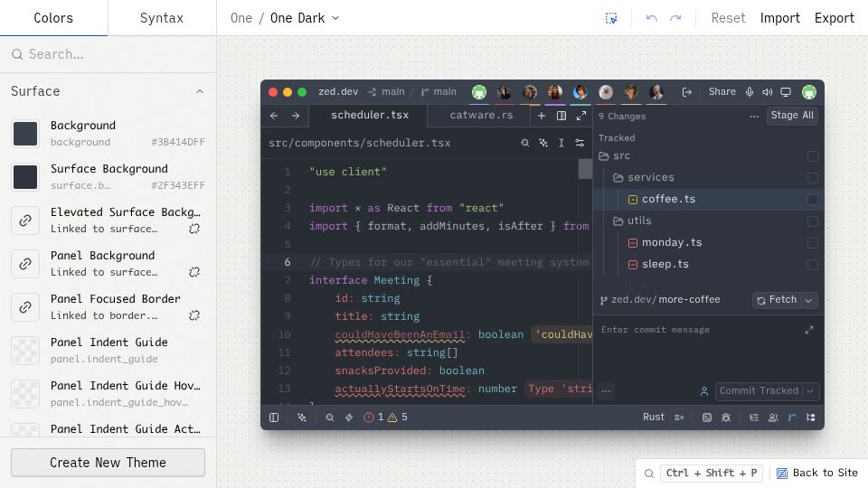Switch to the Syntax tab

162,18
